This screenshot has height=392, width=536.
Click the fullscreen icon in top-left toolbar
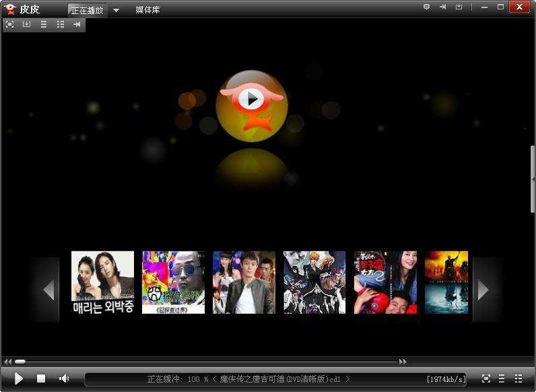click(10, 24)
